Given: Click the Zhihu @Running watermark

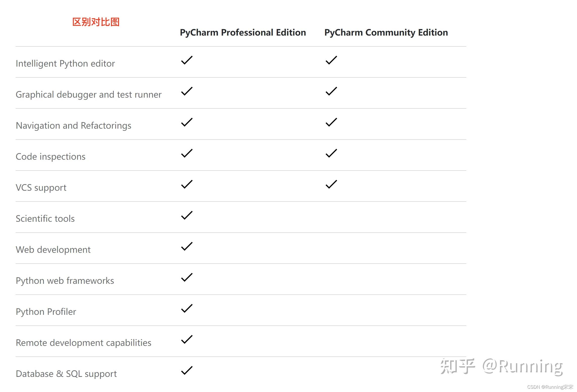Looking at the screenshot, I should coord(502,366).
